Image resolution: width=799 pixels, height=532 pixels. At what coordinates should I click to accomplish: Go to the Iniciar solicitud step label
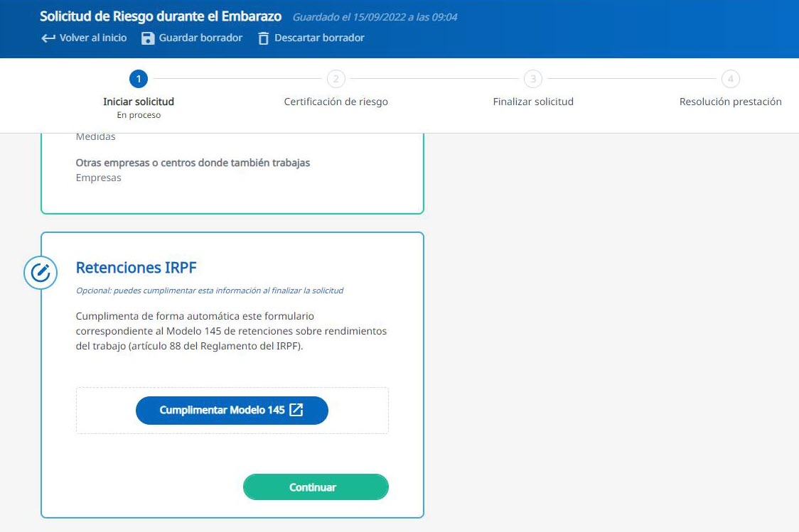[x=139, y=102]
